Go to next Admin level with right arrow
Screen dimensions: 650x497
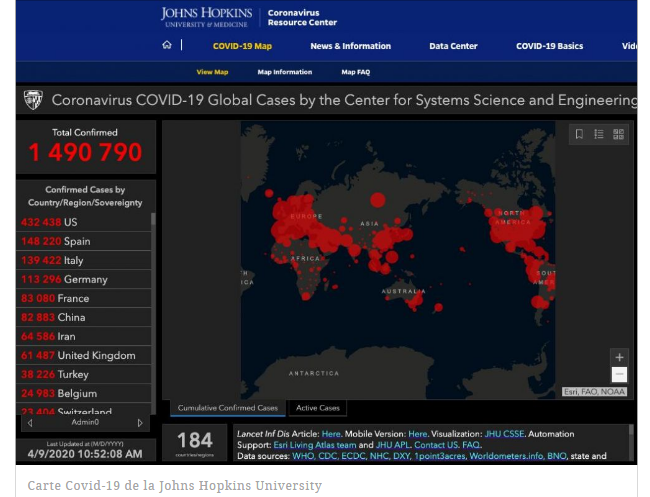tap(140, 423)
